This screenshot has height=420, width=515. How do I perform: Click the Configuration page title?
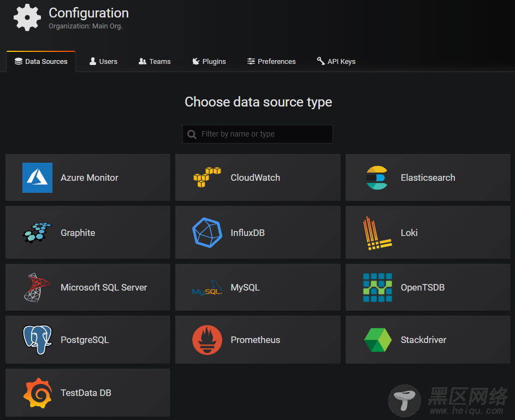pos(88,13)
